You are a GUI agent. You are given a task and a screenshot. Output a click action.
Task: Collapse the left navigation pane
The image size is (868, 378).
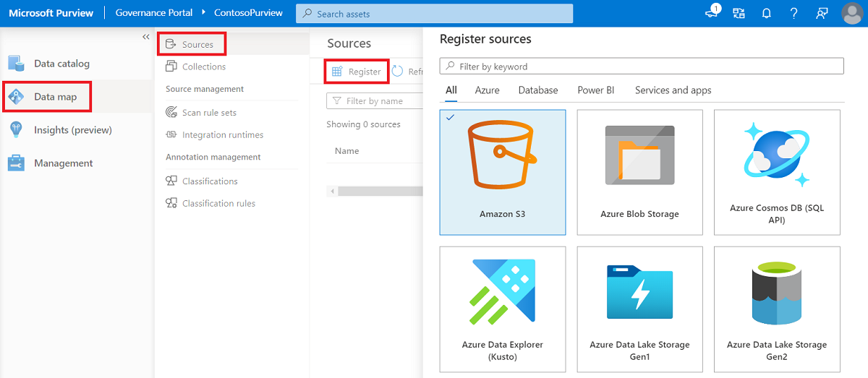[145, 37]
